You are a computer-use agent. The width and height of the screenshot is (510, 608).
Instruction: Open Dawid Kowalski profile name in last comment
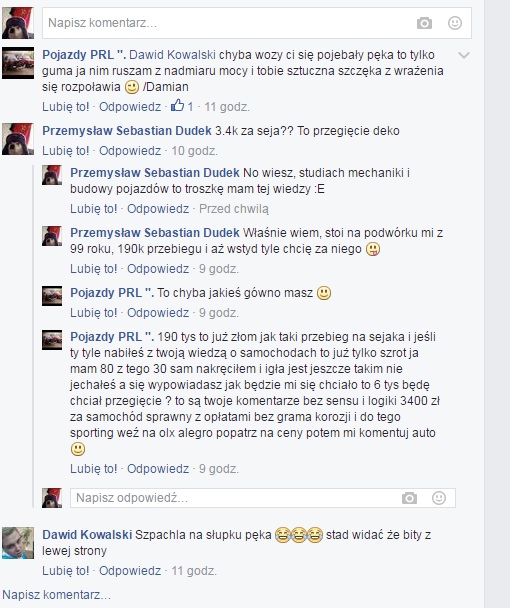[87, 535]
